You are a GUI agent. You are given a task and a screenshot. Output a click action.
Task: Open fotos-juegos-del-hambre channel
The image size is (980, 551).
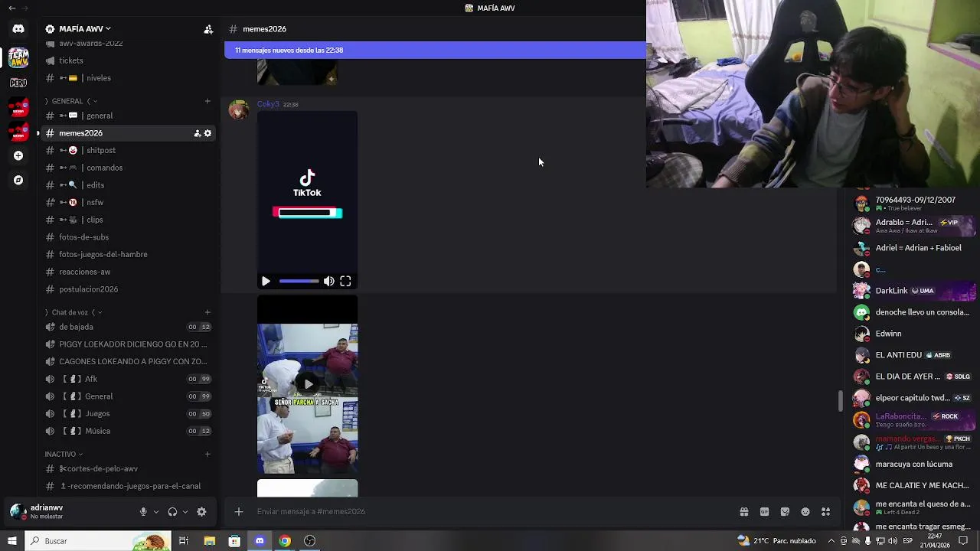pyautogui.click(x=129, y=254)
